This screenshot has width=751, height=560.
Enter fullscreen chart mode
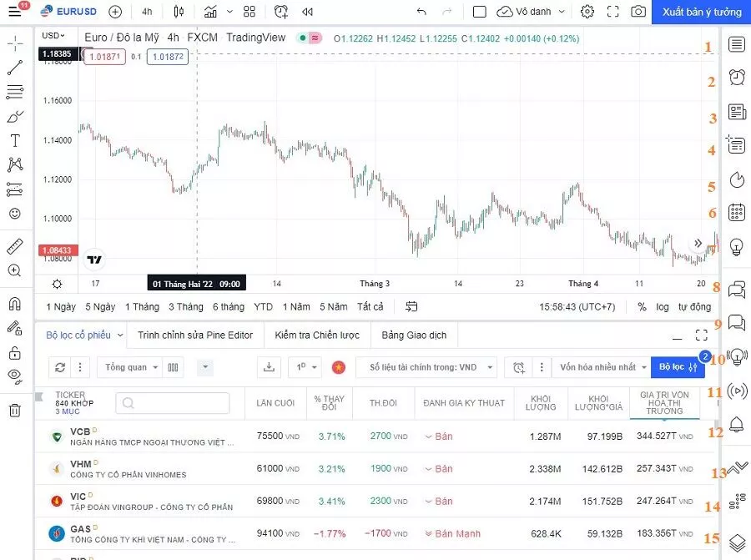[x=613, y=12]
